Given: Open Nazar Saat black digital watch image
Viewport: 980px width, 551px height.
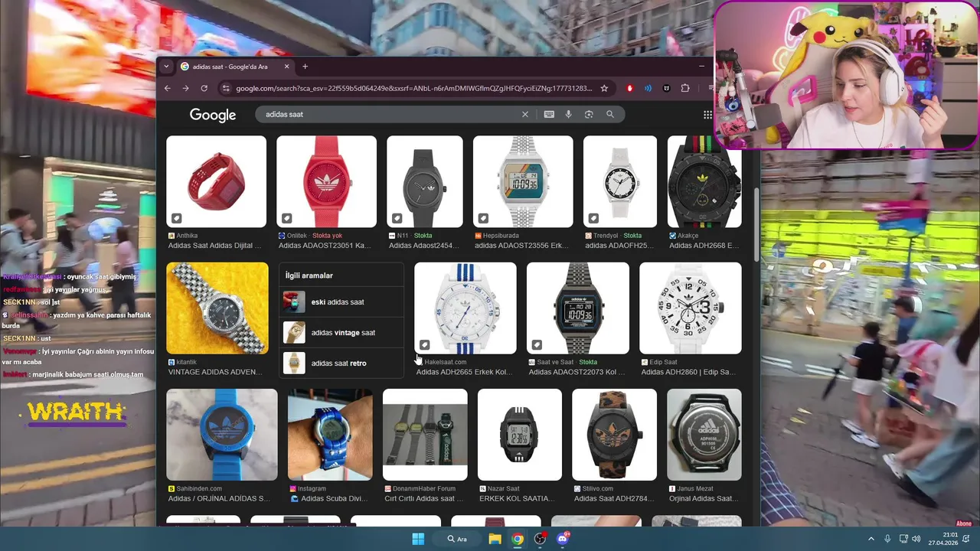Looking at the screenshot, I should coord(520,435).
